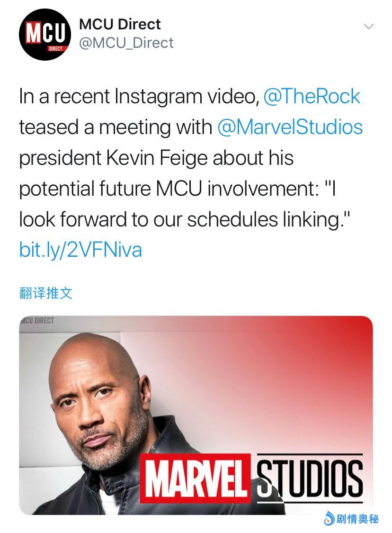Click the MCU Direct display name

[120, 24]
